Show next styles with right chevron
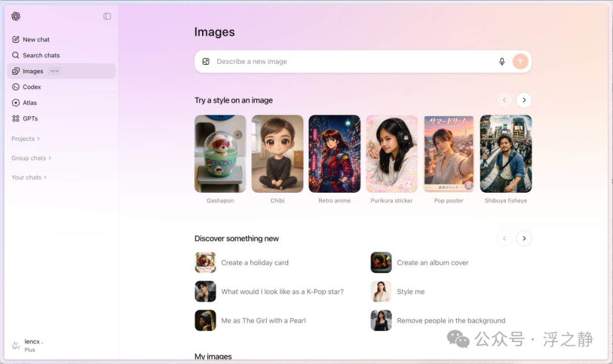 tap(524, 100)
